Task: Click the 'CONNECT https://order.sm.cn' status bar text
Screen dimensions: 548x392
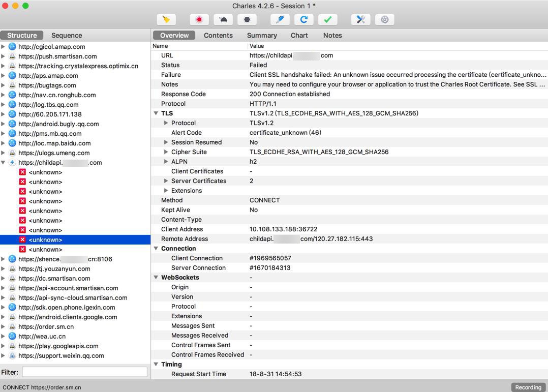Action: [x=42, y=387]
